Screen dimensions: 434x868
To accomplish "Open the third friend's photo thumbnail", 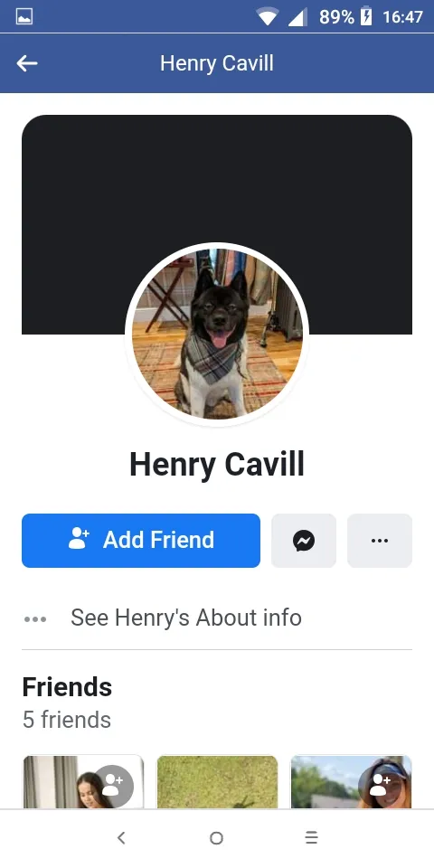I will [351, 782].
